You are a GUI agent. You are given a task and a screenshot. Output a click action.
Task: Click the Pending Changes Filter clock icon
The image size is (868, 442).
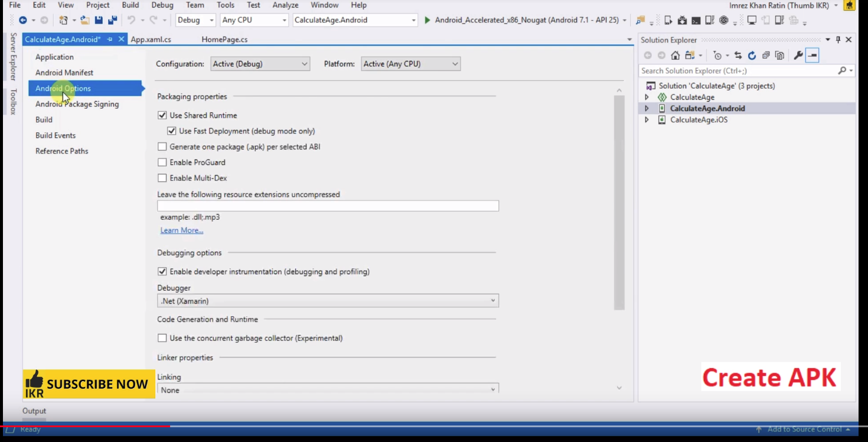717,56
